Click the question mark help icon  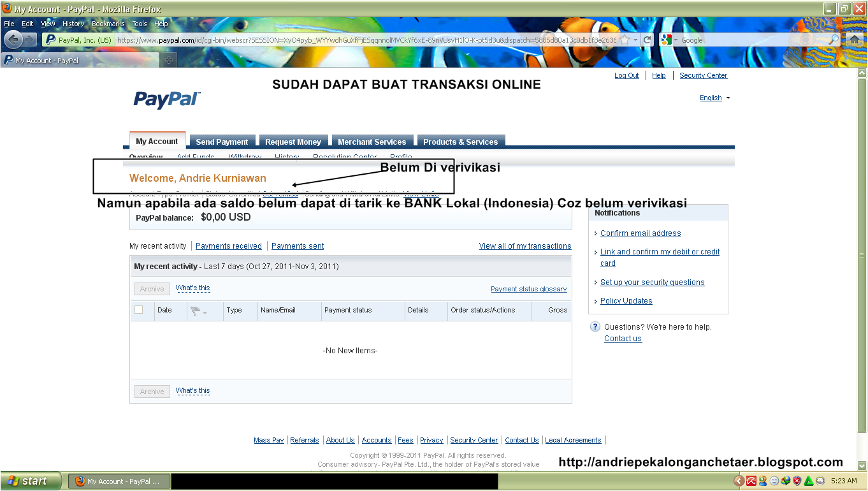click(x=595, y=326)
